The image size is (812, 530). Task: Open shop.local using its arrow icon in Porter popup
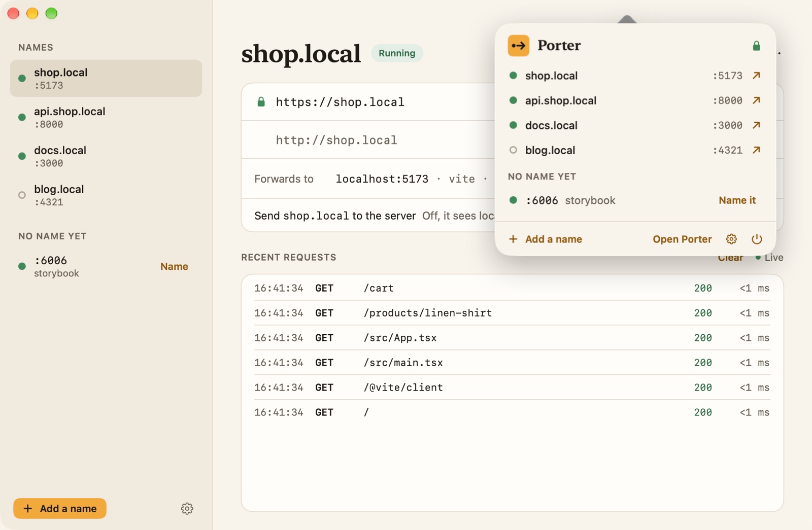pos(756,76)
